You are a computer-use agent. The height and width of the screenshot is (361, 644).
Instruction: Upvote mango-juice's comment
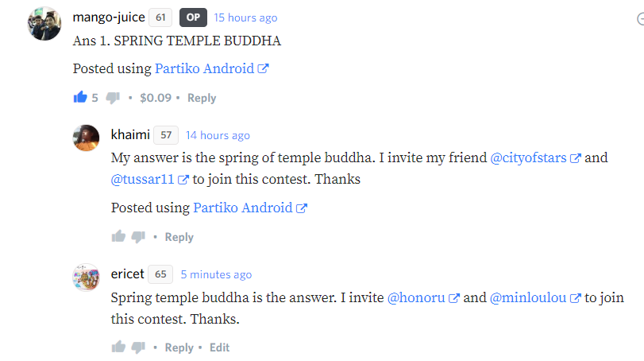point(80,98)
